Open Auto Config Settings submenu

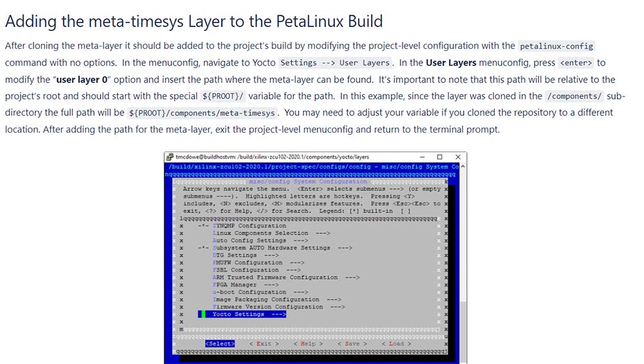[x=260, y=240]
